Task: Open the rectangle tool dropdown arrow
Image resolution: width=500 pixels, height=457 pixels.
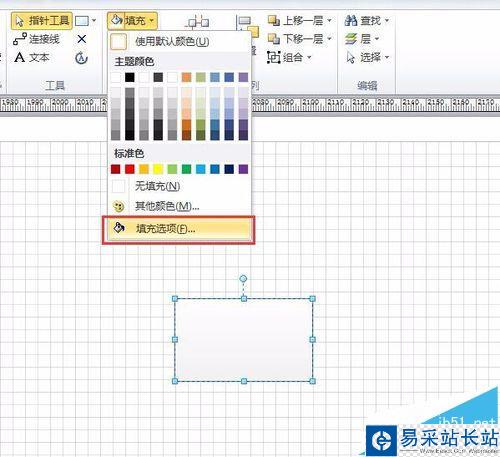Action: tap(94, 21)
